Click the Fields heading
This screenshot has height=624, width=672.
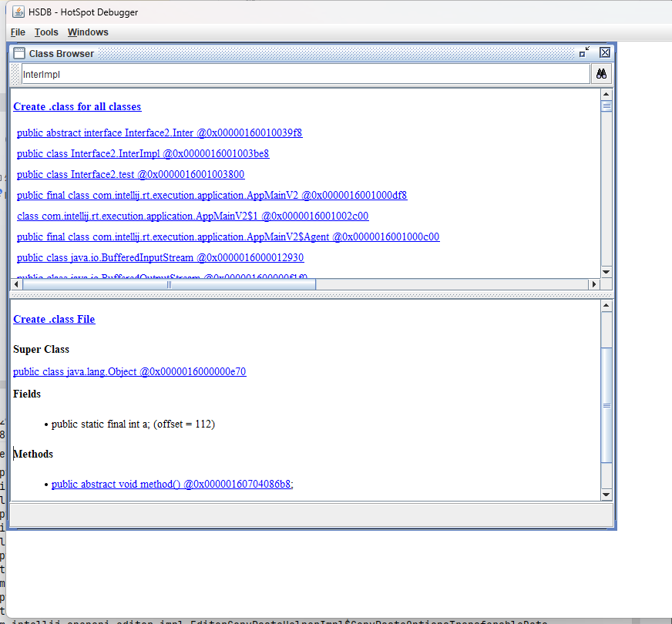pyautogui.click(x=27, y=394)
